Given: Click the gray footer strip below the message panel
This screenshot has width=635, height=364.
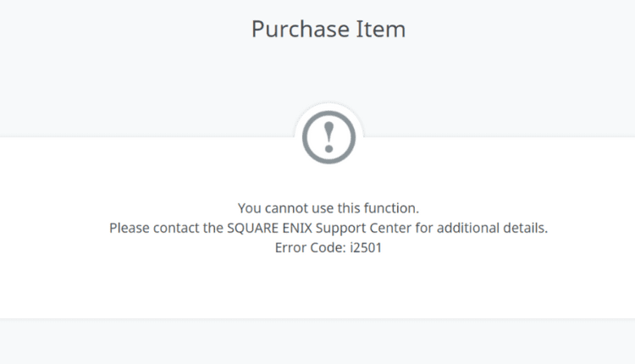Looking at the screenshot, I should (x=317, y=342).
